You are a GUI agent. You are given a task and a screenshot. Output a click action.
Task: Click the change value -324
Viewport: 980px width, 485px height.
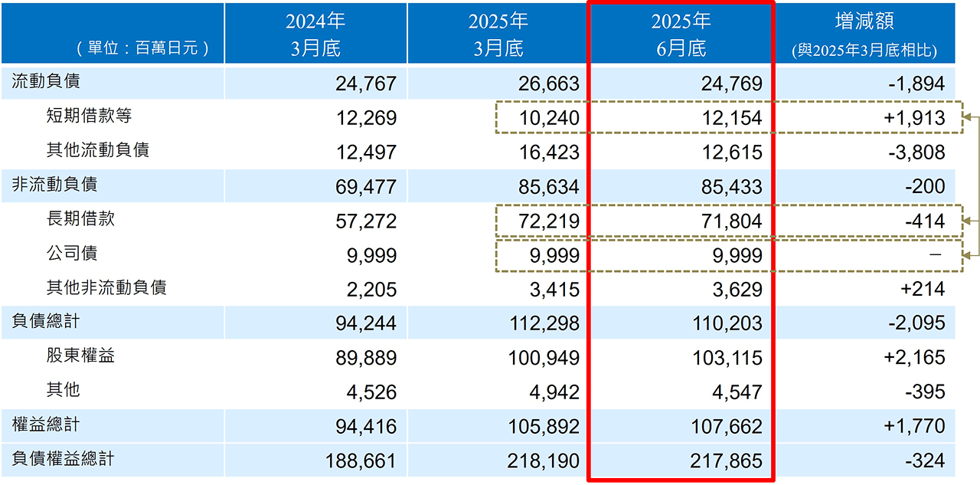(926, 461)
